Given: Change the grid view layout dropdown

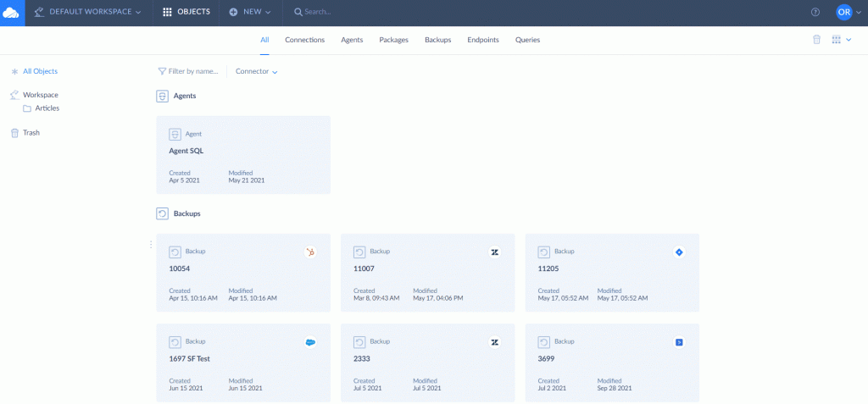Looking at the screenshot, I should 841,40.
